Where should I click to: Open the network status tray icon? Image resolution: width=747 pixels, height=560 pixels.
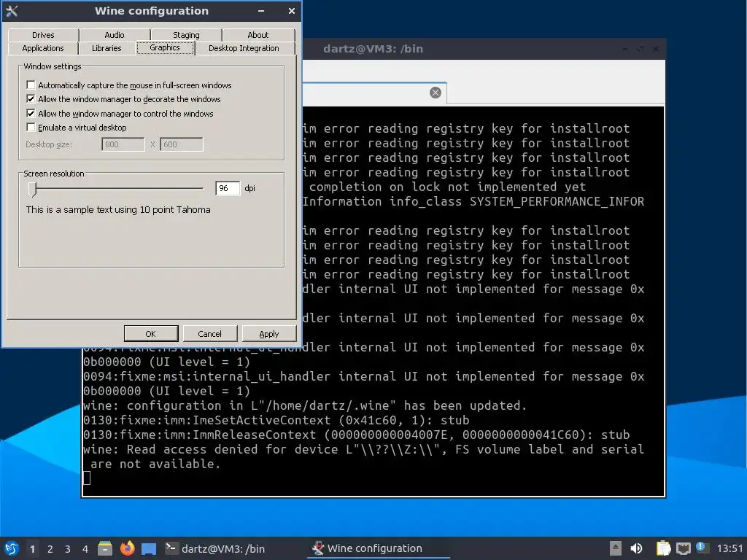coord(683,548)
